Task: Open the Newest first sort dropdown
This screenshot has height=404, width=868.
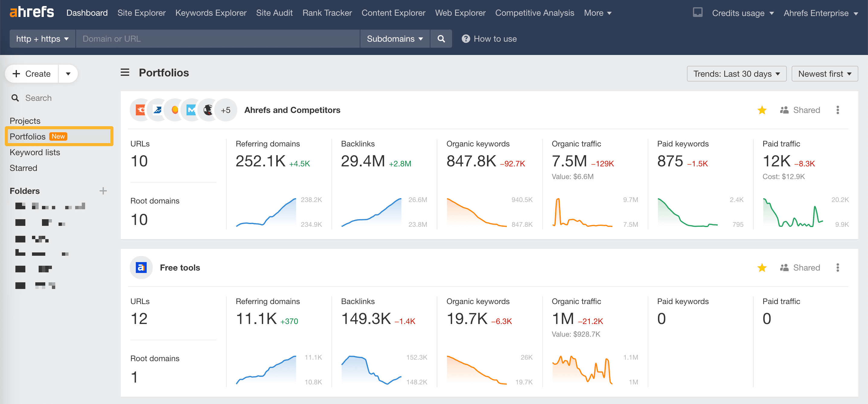Action: point(825,73)
